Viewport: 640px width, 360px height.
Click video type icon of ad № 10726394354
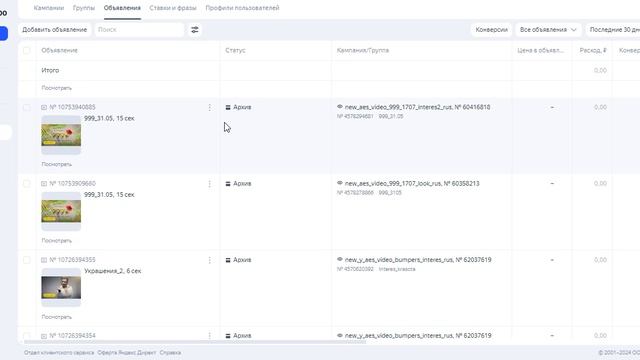[x=44, y=336]
